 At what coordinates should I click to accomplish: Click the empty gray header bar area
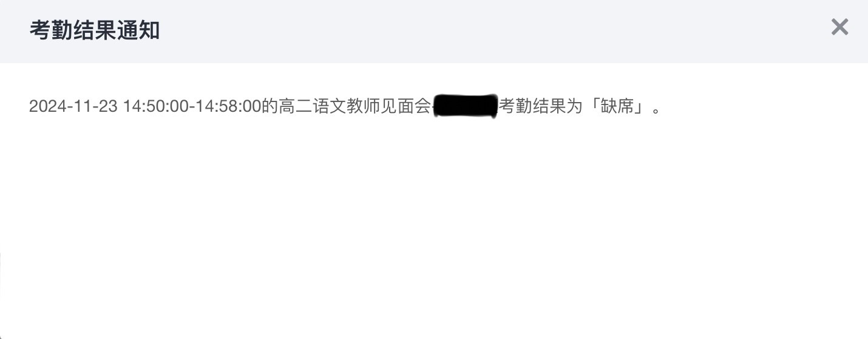[486, 30]
